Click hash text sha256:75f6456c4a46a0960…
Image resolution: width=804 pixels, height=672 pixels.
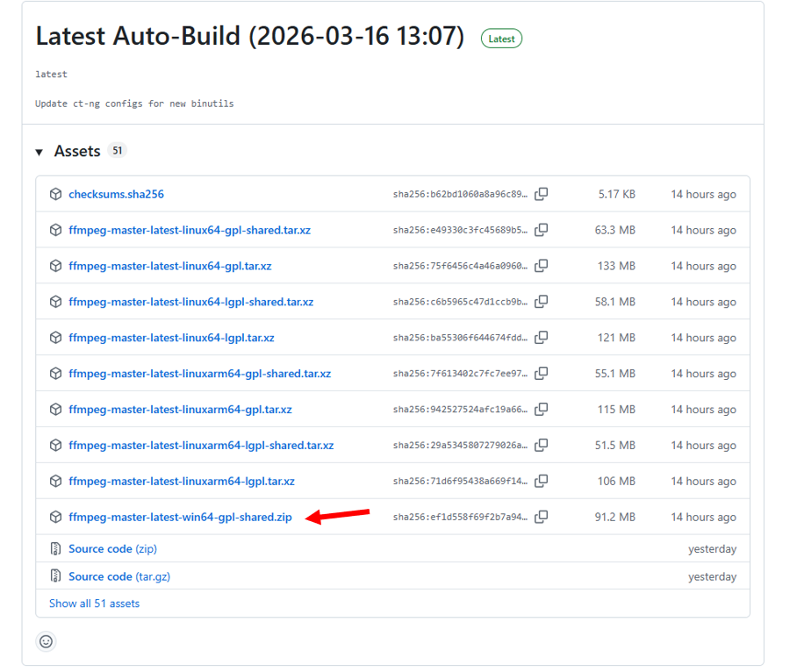(460, 266)
